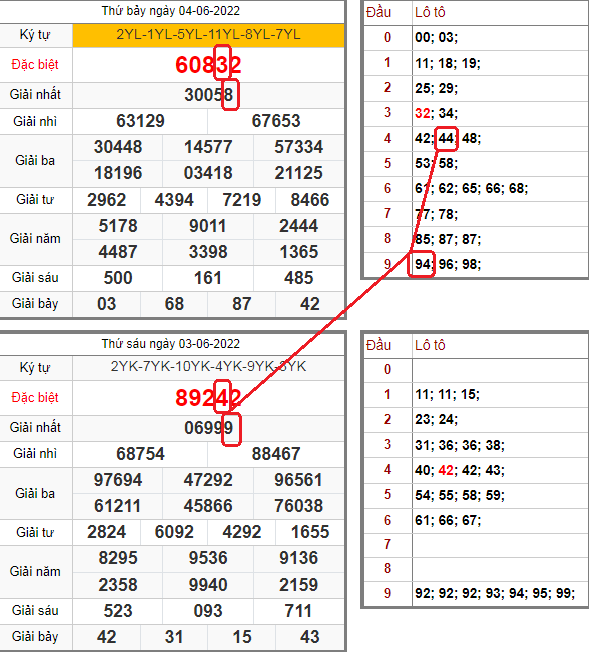
Task: Select sixth prize number 485
Action: (298, 278)
